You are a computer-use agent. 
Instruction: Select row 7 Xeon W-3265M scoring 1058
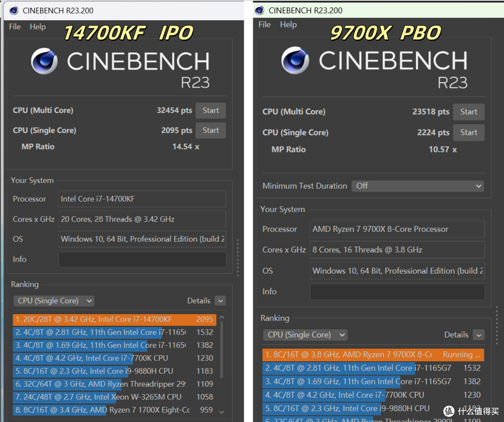click(114, 397)
